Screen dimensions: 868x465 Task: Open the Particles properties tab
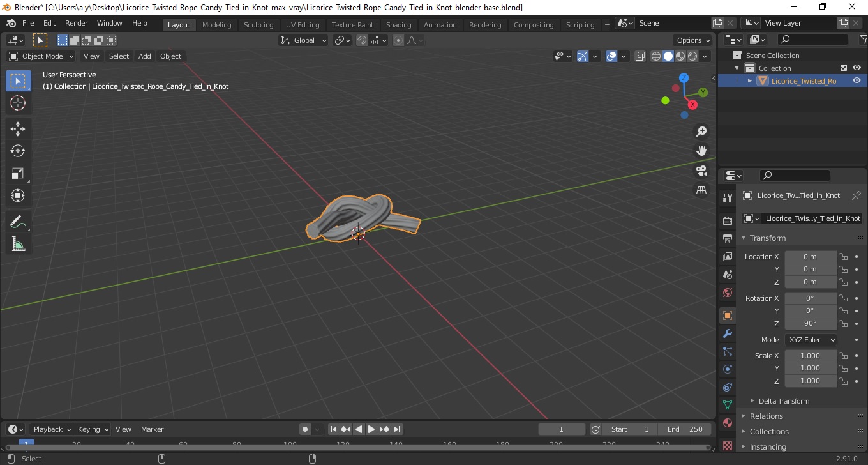point(728,351)
